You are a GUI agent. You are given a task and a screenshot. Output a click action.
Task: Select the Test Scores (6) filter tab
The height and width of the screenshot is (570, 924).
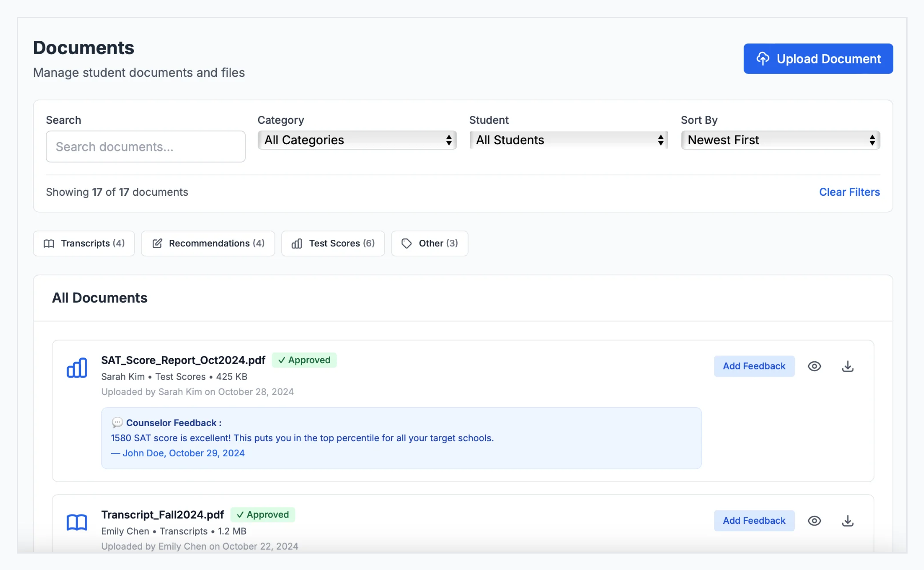click(x=333, y=243)
